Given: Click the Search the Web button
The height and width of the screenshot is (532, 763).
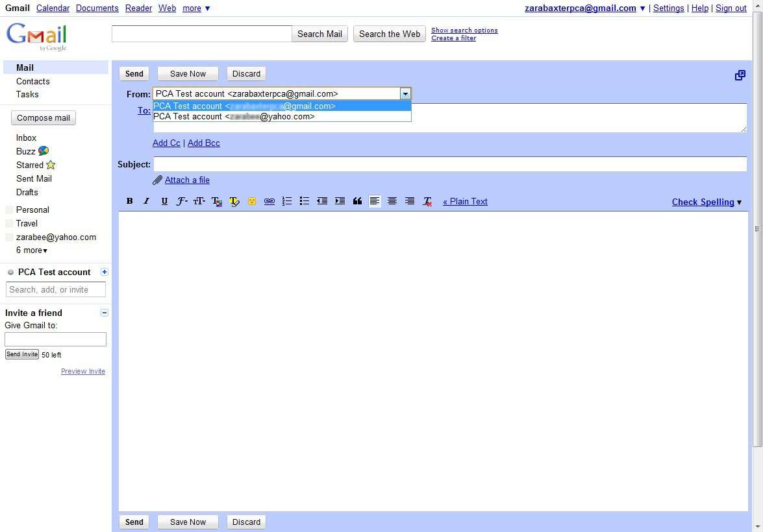Looking at the screenshot, I should [390, 34].
